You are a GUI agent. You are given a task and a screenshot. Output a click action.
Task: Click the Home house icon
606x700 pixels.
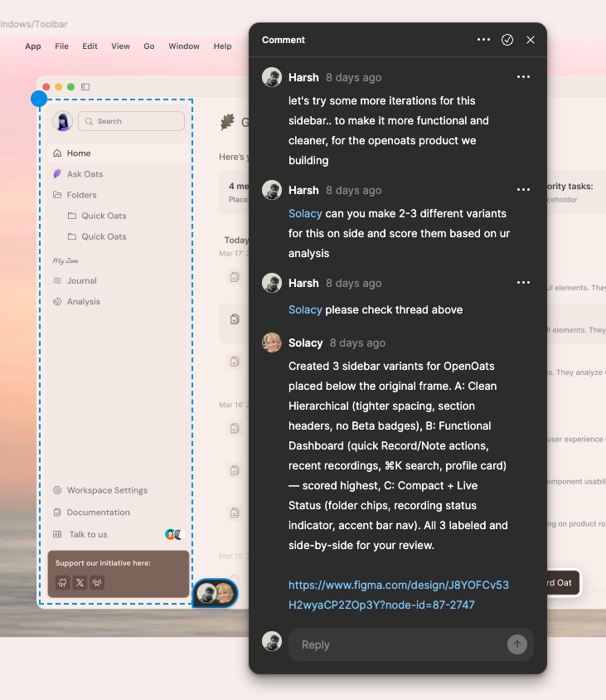57,153
